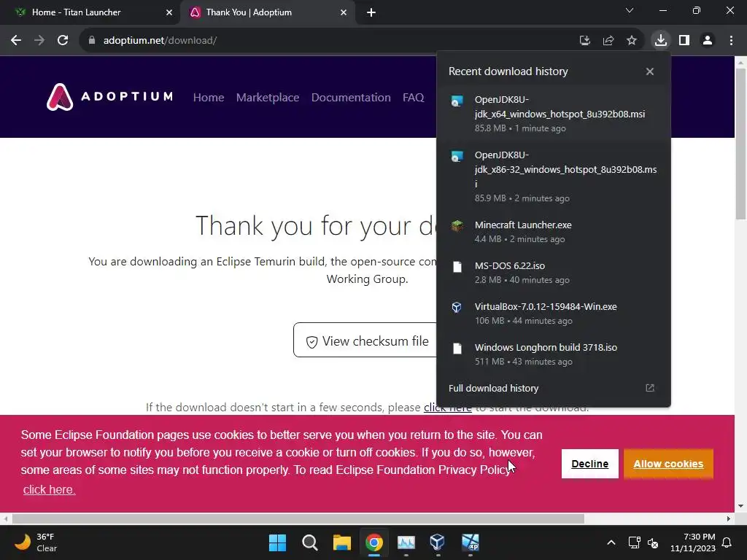Viewport: 747px width, 560px height.
Task: Open the VirtualBox-7.0.12-159484-Win.exe entry
Action: point(554,314)
